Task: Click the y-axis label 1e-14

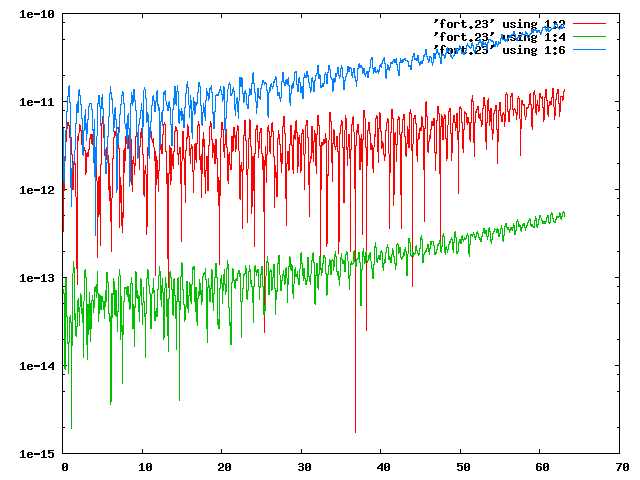Action: pyautogui.click(x=37, y=366)
